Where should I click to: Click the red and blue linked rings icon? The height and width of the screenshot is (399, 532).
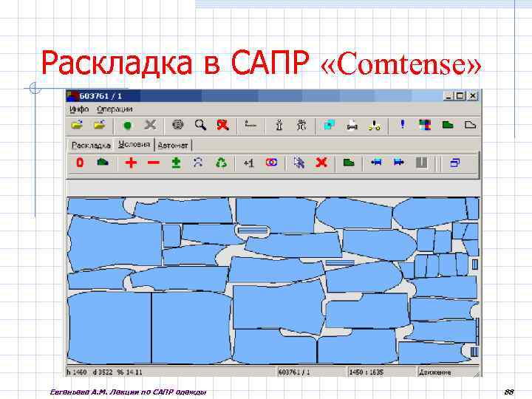(x=271, y=163)
